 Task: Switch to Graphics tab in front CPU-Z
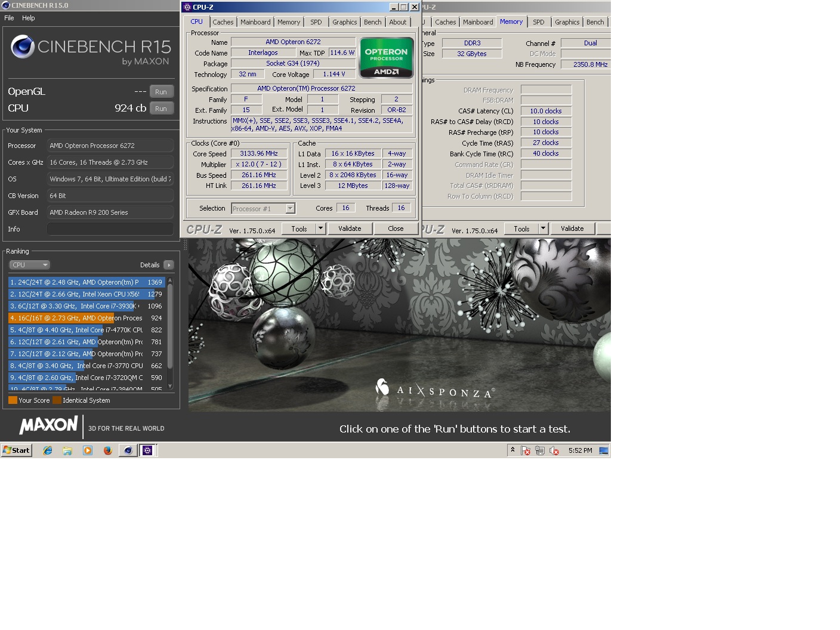click(345, 22)
